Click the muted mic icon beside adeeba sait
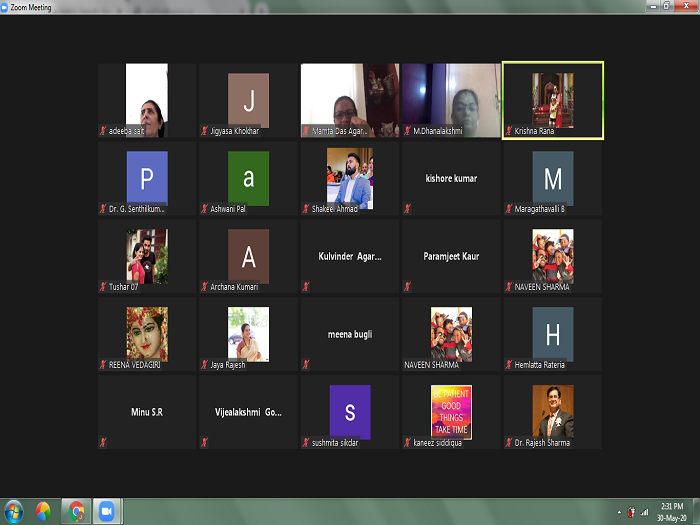The width and height of the screenshot is (700, 525). 103,131
